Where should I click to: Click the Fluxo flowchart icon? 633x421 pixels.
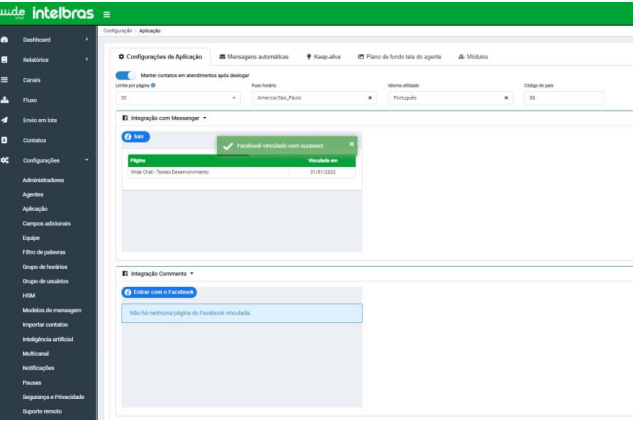click(x=5, y=100)
